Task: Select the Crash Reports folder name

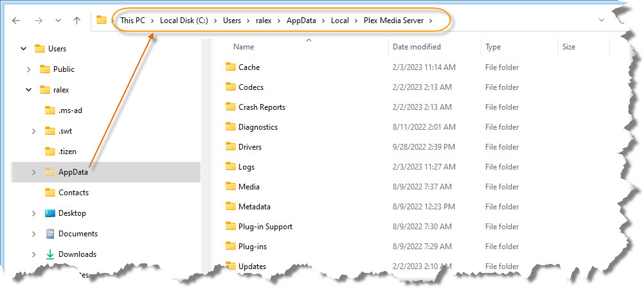Action: point(262,107)
